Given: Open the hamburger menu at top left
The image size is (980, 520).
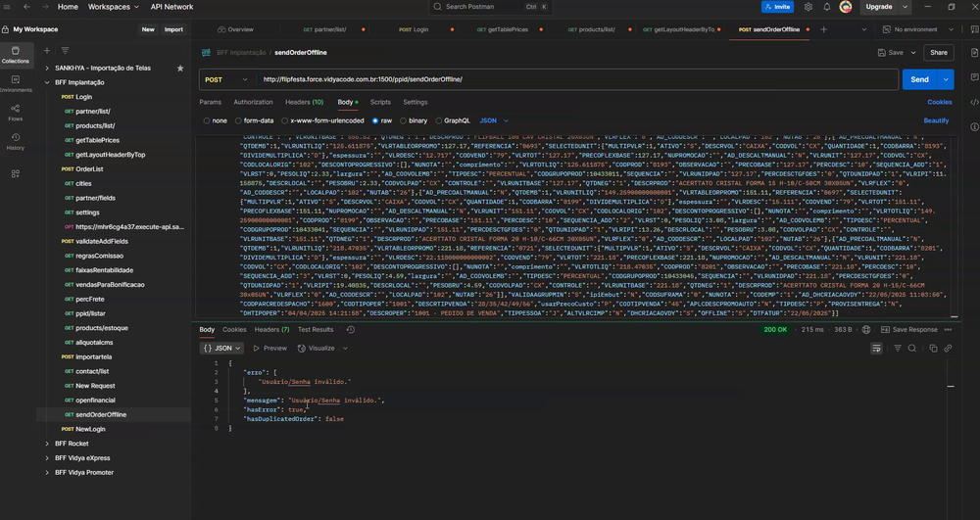Looking at the screenshot, I should pos(8,7).
